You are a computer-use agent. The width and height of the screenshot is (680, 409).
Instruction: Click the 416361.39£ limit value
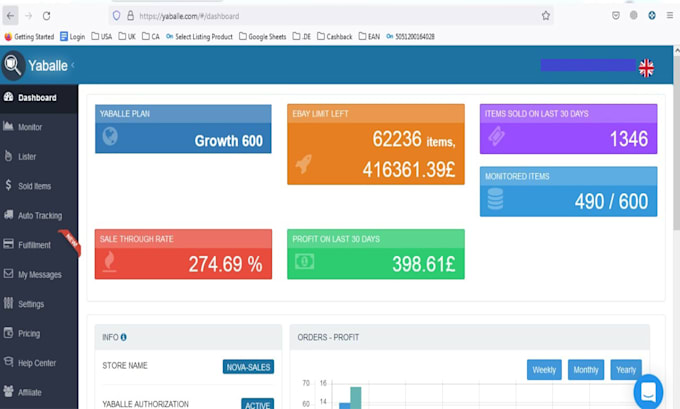tap(409, 170)
